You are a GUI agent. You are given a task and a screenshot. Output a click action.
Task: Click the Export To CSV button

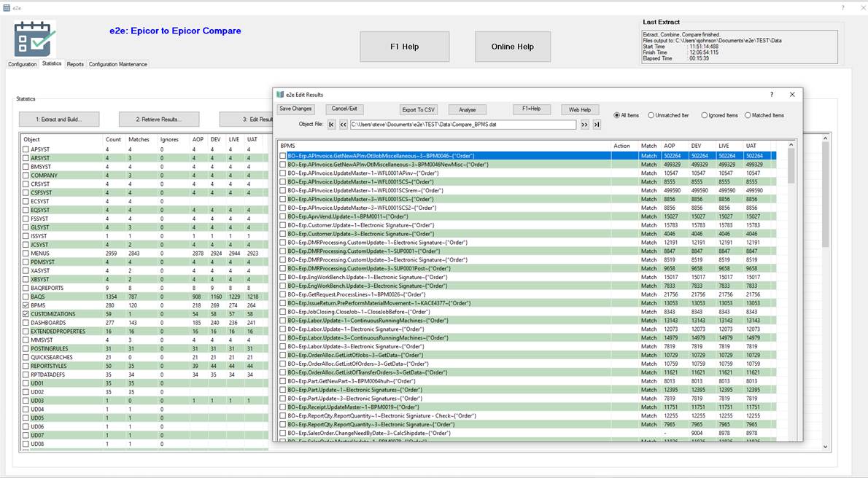click(x=418, y=109)
